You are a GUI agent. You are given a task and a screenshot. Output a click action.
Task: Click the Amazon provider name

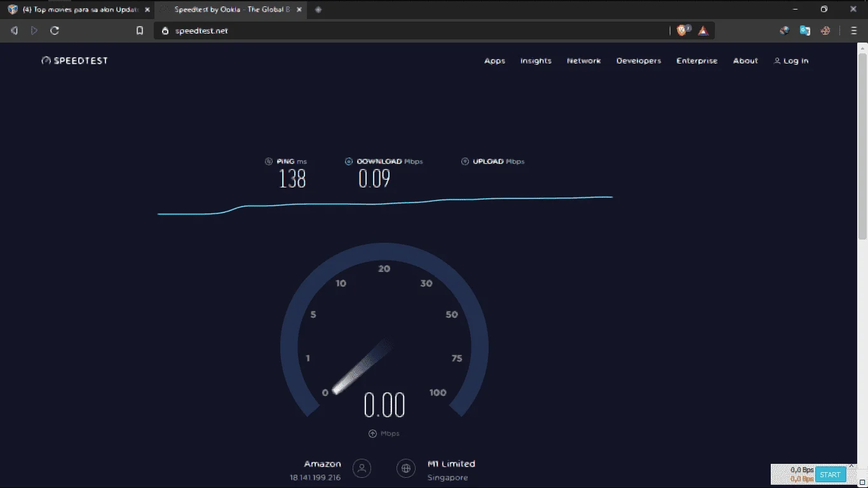click(322, 464)
